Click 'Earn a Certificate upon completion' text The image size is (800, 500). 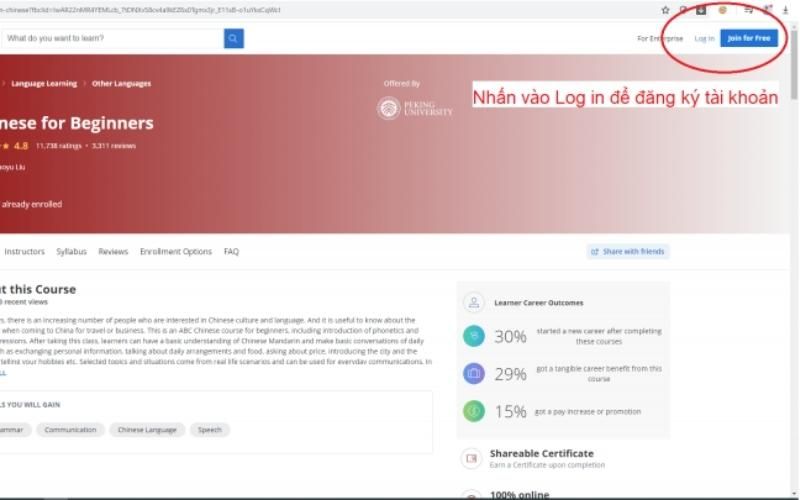(x=547, y=465)
